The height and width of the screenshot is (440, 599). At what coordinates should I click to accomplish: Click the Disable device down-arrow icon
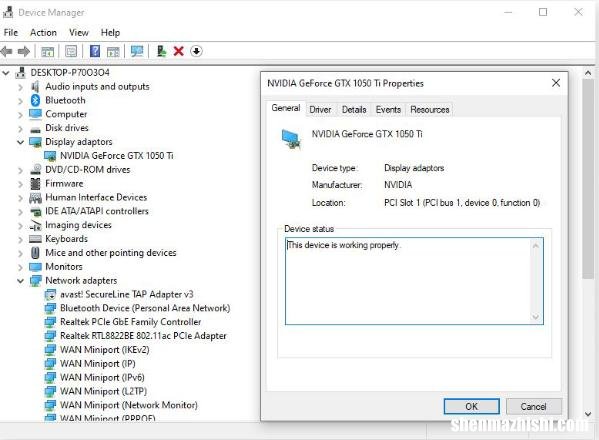(196, 51)
